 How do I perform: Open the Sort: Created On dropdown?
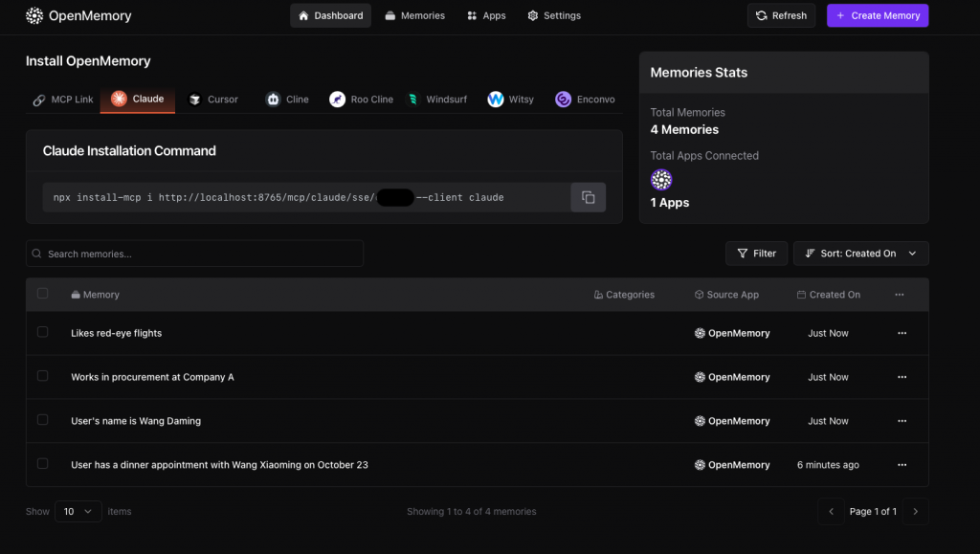click(x=860, y=254)
